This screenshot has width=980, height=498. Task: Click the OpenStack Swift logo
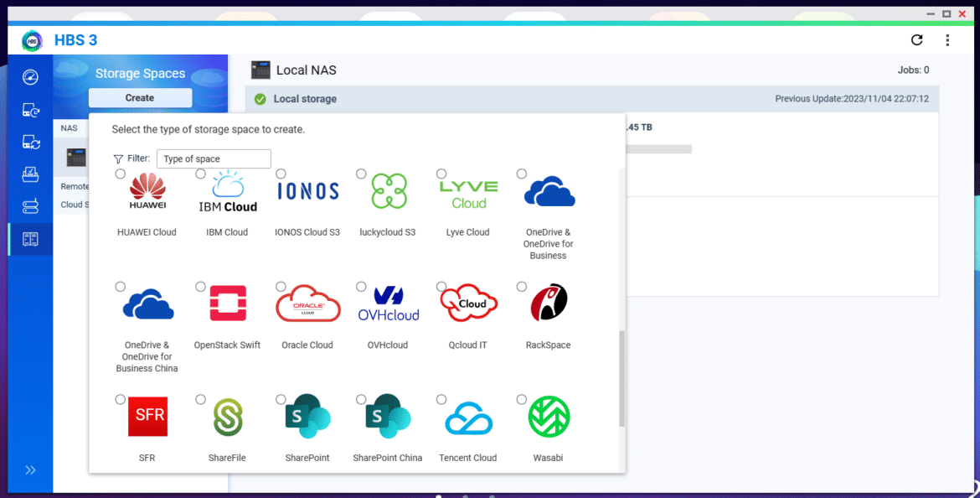(x=228, y=303)
